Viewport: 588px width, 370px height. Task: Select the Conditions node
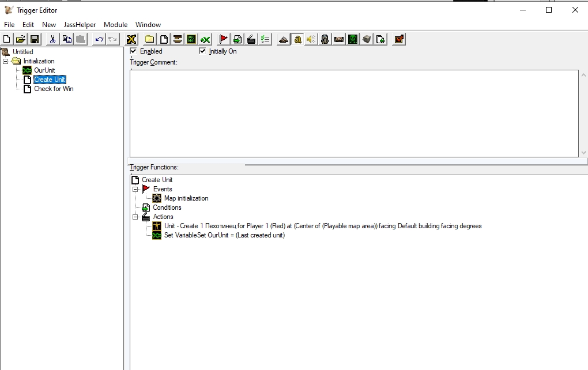pyautogui.click(x=167, y=207)
